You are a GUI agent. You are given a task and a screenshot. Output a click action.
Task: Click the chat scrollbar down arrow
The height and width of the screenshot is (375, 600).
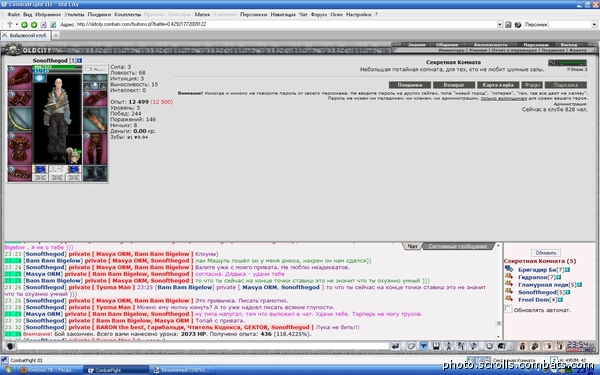pos(499,336)
